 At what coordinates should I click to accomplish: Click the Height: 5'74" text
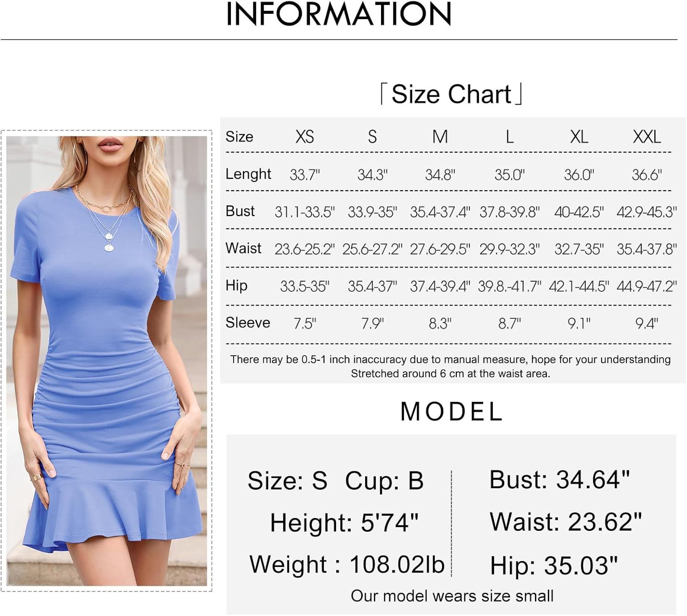[344, 522]
